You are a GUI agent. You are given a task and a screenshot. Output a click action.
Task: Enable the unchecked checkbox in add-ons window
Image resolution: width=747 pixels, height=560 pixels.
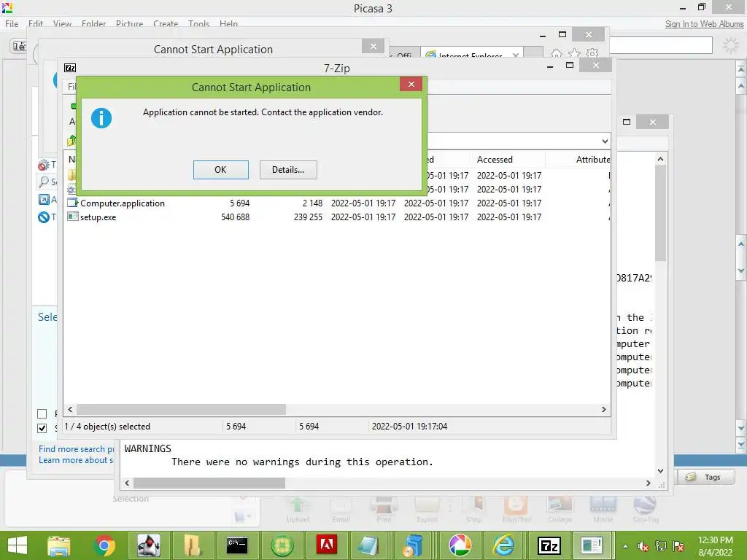tap(42, 413)
